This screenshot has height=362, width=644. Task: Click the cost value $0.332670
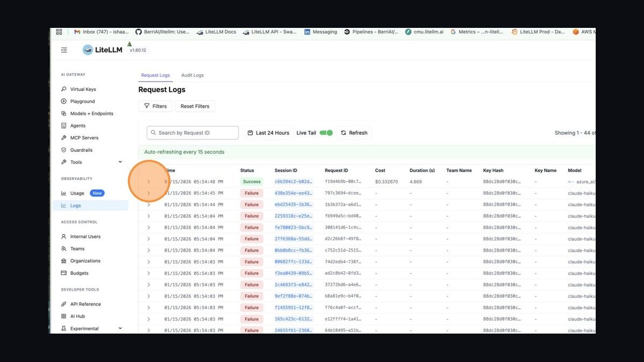(x=386, y=182)
